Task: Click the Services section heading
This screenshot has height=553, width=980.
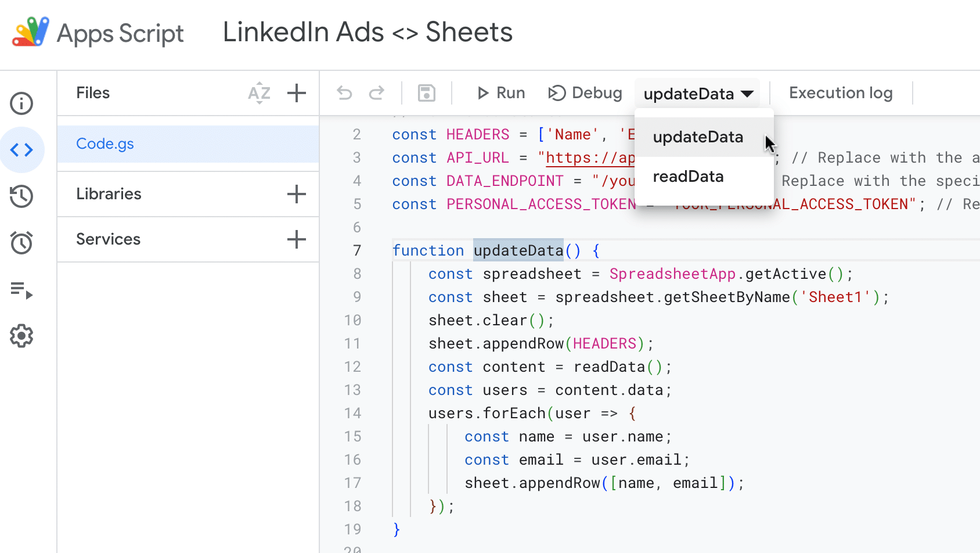Action: pos(108,239)
